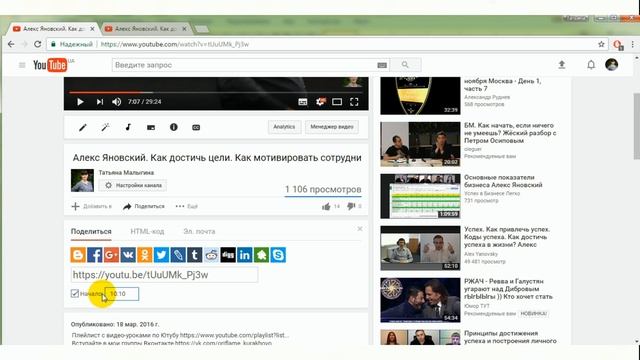Screen dimensions: 640x360
Task: Open the Татьяна Малыгина channel name link
Action: tap(126, 173)
